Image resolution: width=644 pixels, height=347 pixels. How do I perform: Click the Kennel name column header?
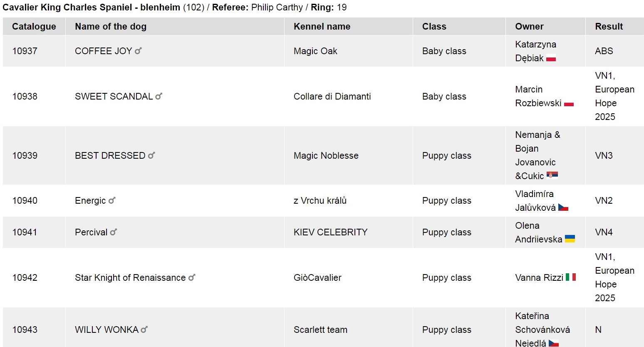(x=322, y=26)
